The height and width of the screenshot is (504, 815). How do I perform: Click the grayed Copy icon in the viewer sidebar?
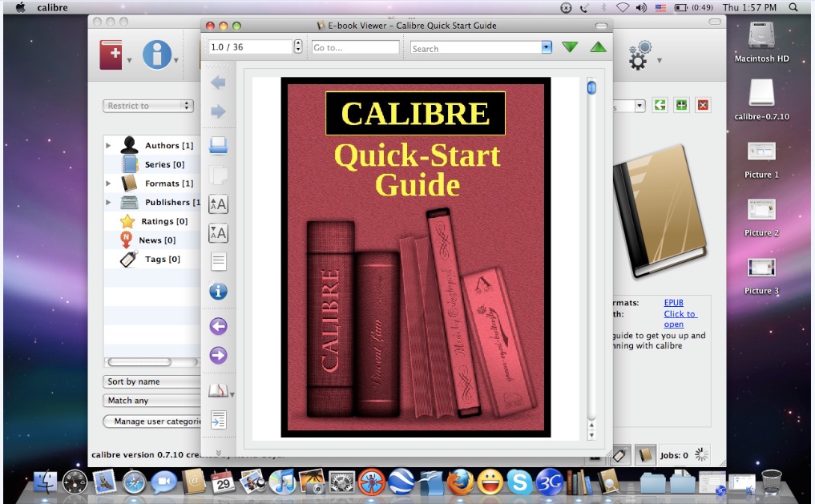(218, 175)
